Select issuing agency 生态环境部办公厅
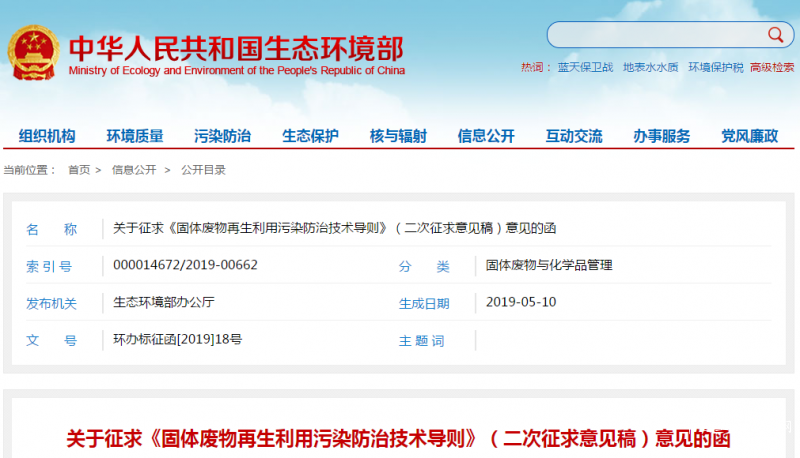 tap(164, 302)
